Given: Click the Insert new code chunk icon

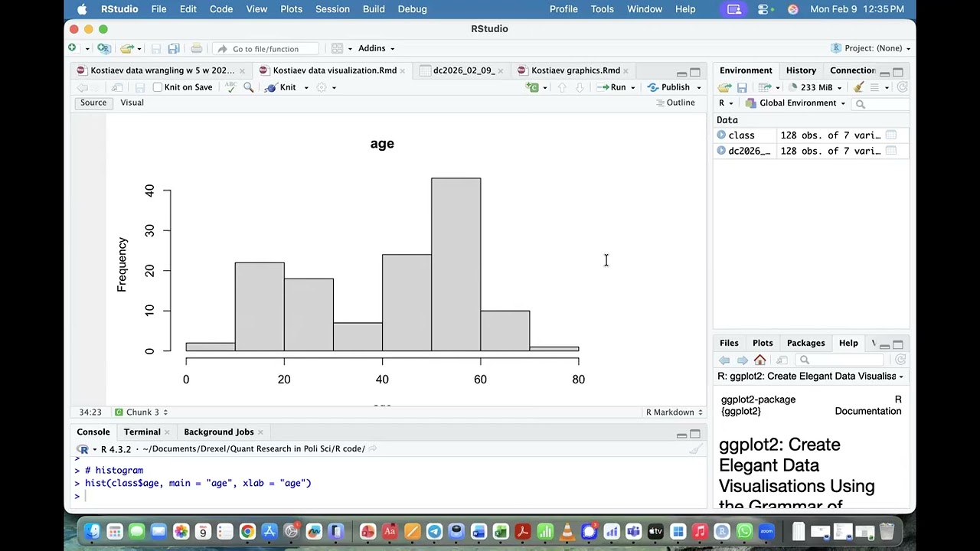Looking at the screenshot, I should pyautogui.click(x=533, y=87).
